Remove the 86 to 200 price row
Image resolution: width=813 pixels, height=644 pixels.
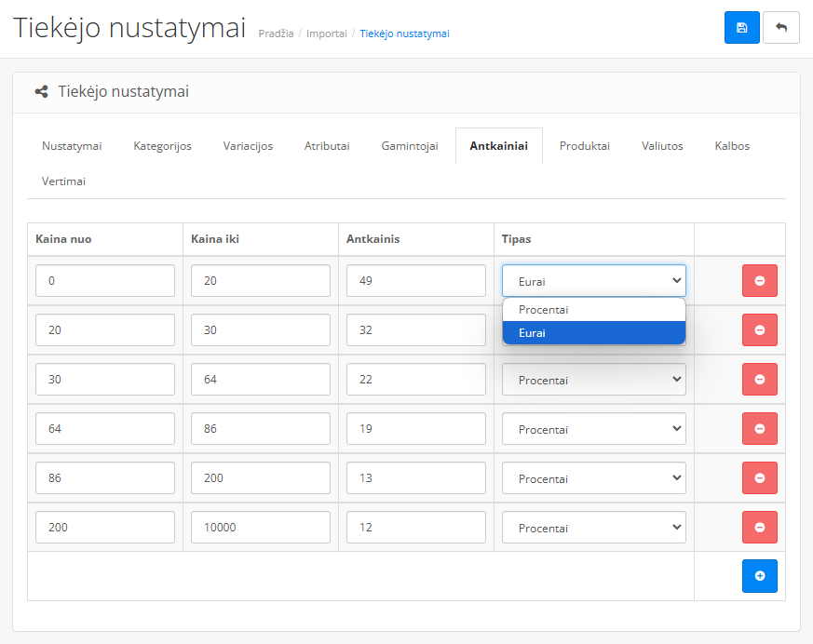click(x=759, y=478)
